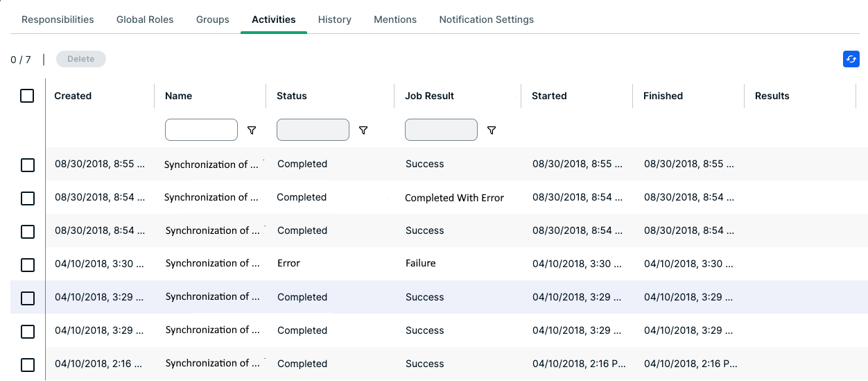Tick the select-all checkbox in header

click(27, 96)
